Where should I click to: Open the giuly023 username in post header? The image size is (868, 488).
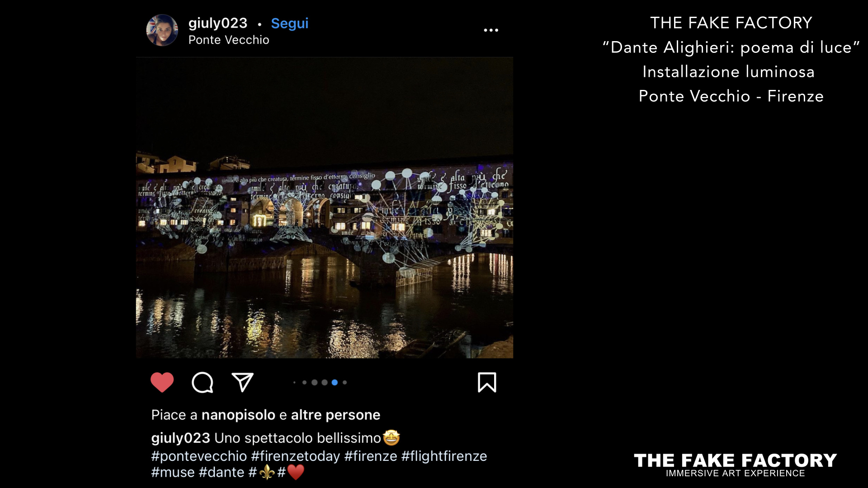pyautogui.click(x=218, y=23)
